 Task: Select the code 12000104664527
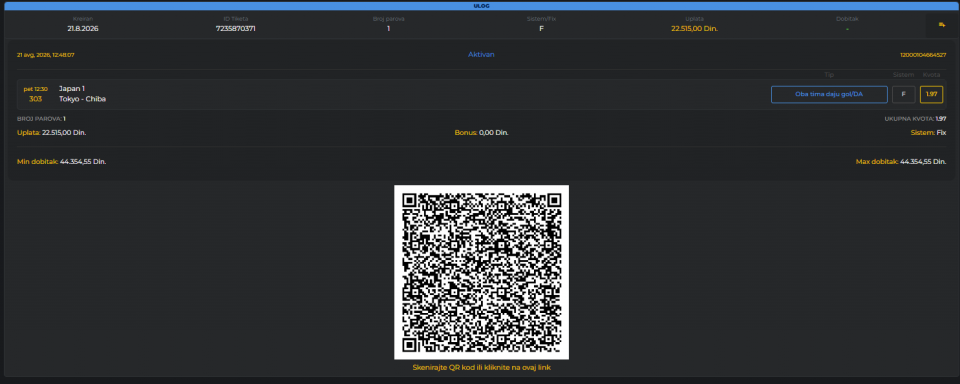pyautogui.click(x=923, y=55)
